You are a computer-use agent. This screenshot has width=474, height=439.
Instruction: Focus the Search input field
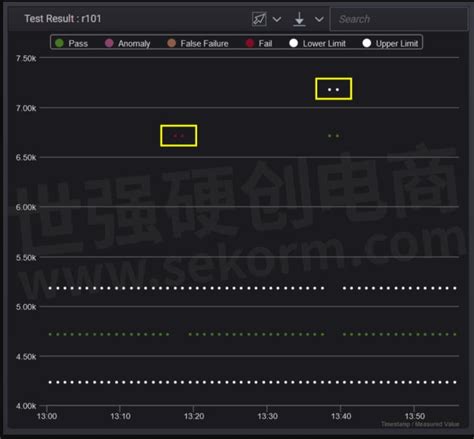pos(399,19)
